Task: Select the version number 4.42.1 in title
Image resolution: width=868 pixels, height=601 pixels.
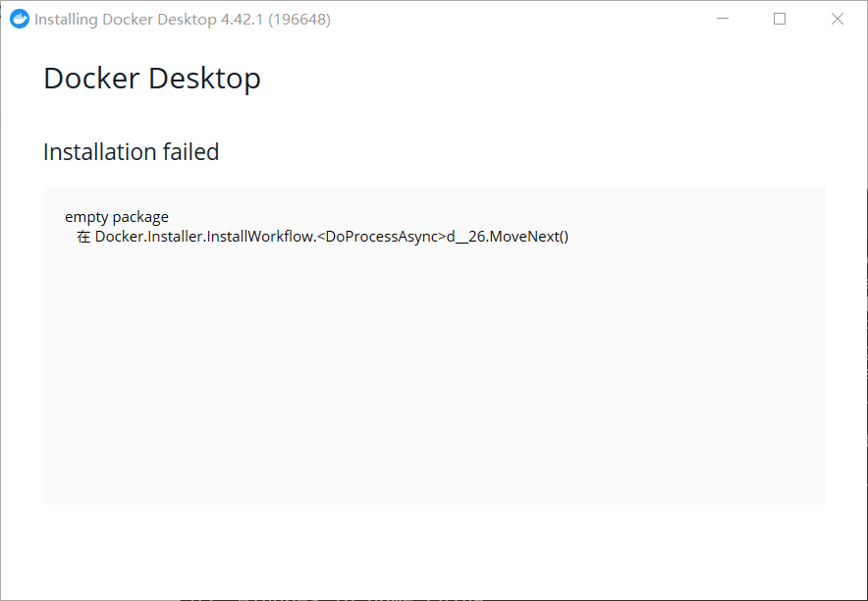Action: coord(242,20)
